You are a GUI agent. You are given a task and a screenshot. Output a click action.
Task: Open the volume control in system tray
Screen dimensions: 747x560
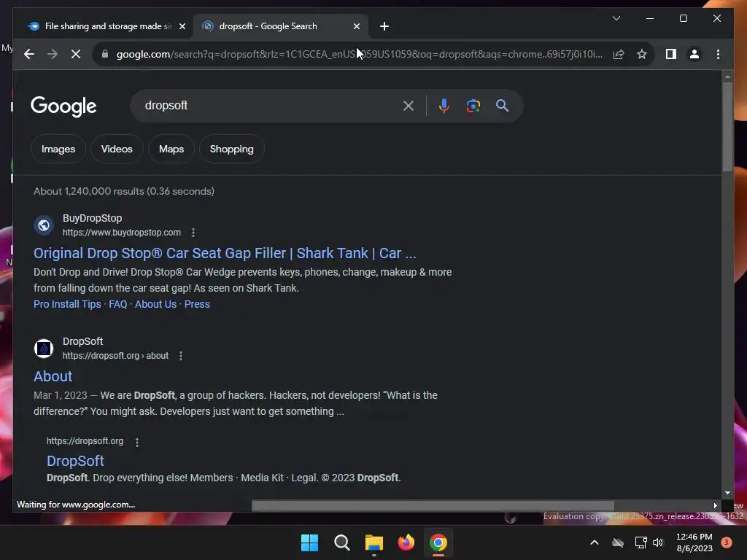coord(658,542)
